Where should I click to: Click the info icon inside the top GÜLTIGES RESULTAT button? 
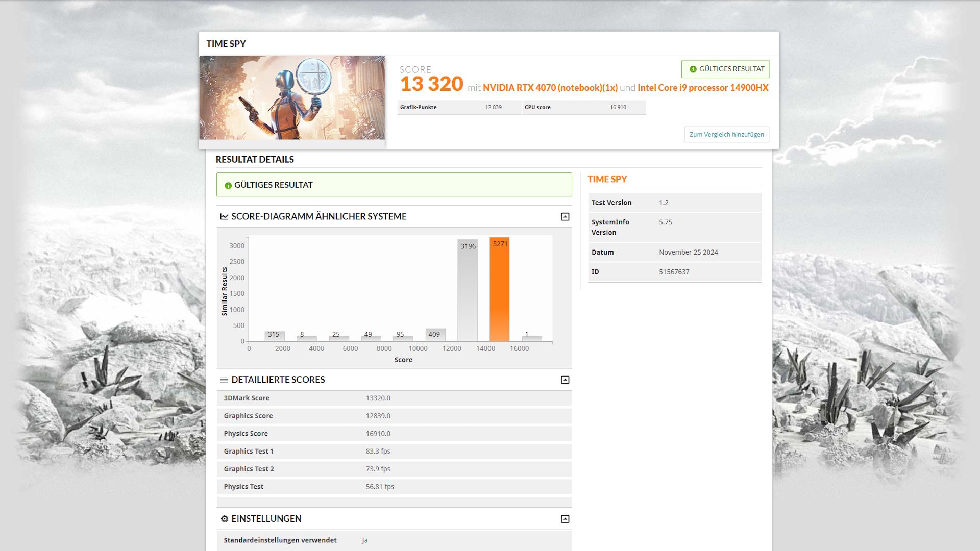(693, 68)
